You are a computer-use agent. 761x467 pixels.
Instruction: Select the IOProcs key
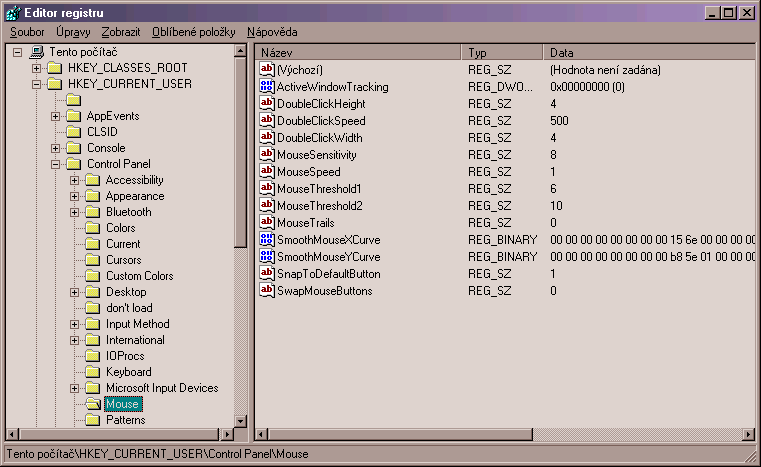(x=125, y=356)
